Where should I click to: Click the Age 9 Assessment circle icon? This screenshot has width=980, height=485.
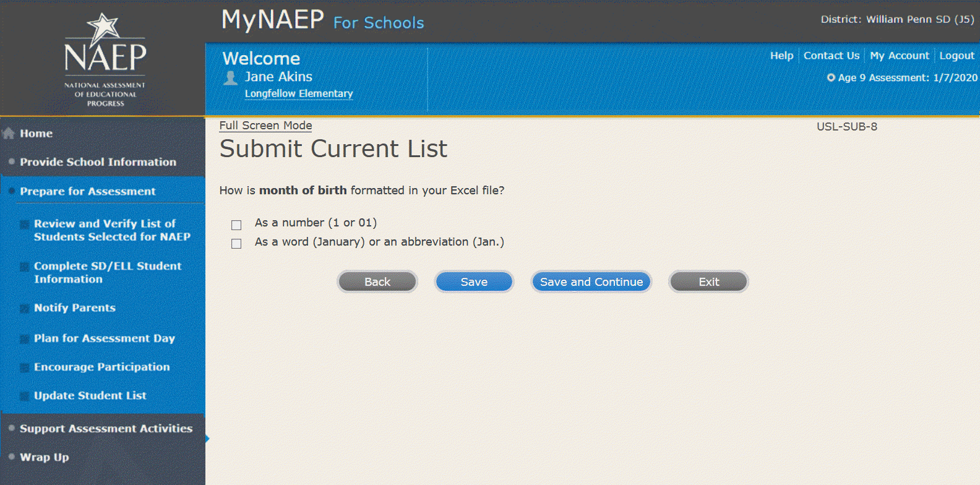click(831, 78)
